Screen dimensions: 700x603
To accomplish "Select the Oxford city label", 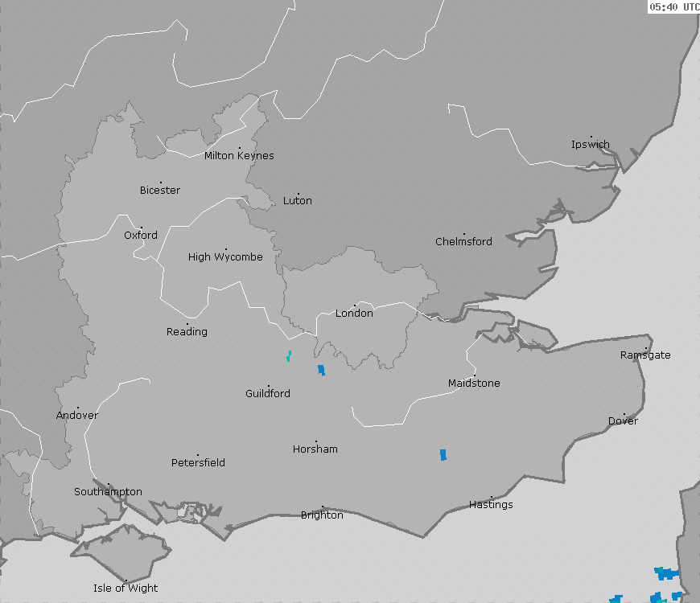I will tap(141, 236).
